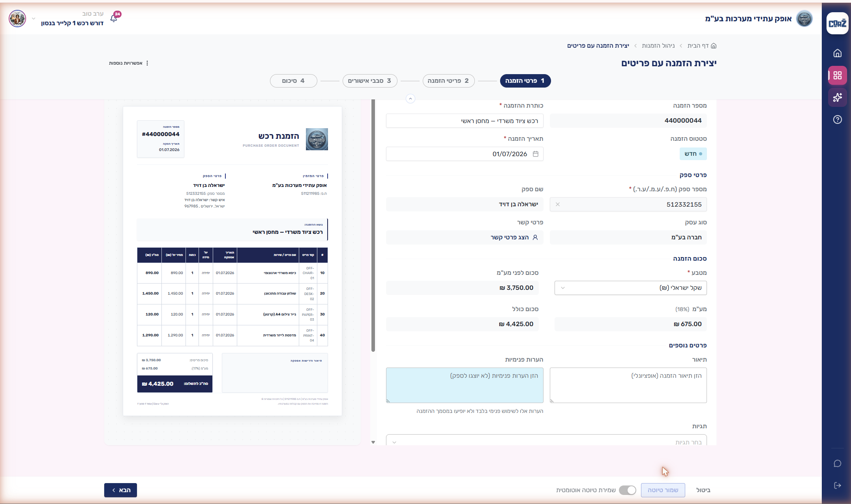Open the three-dot more options menu

click(147, 63)
